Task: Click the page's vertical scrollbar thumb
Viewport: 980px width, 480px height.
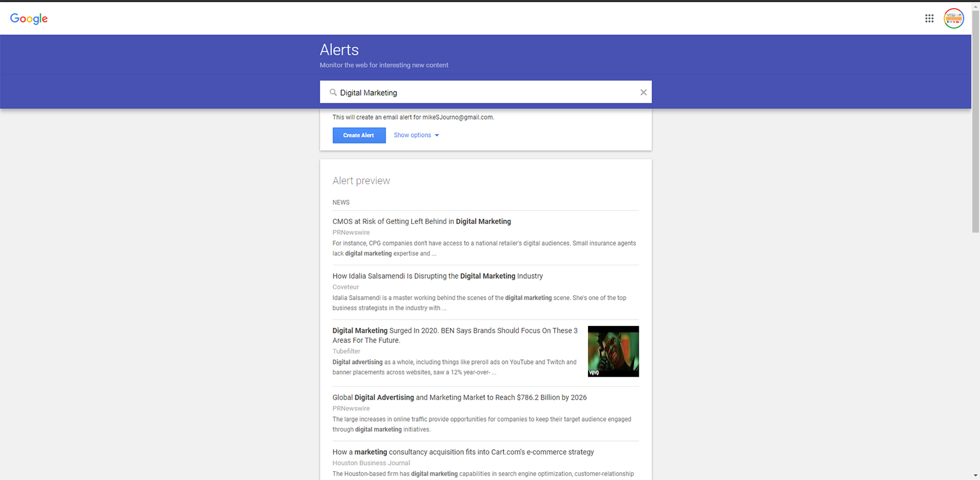Action: [975, 117]
